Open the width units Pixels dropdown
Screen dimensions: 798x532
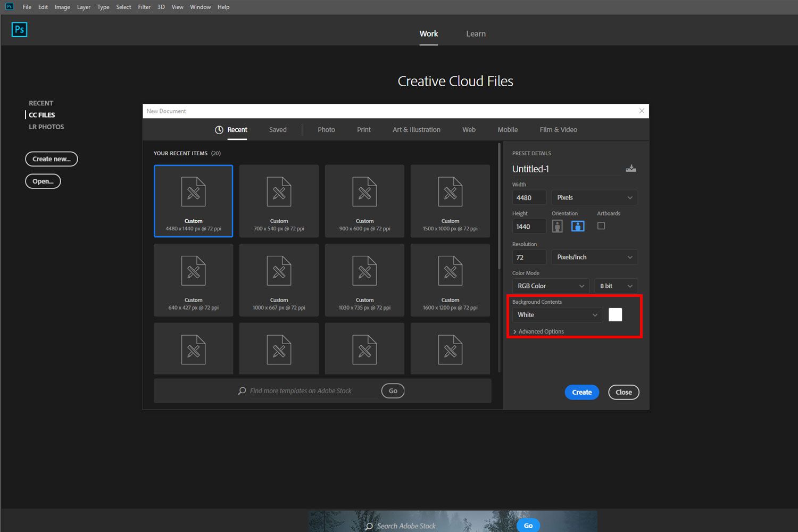594,197
